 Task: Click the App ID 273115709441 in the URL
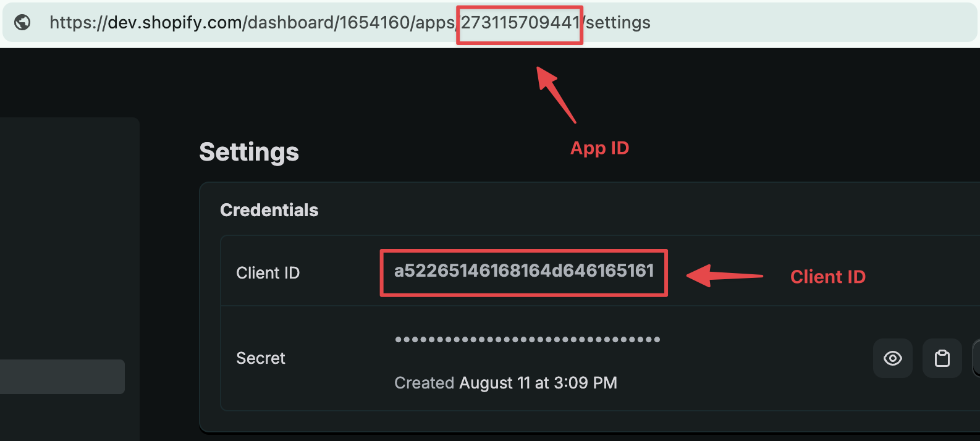click(x=519, y=23)
